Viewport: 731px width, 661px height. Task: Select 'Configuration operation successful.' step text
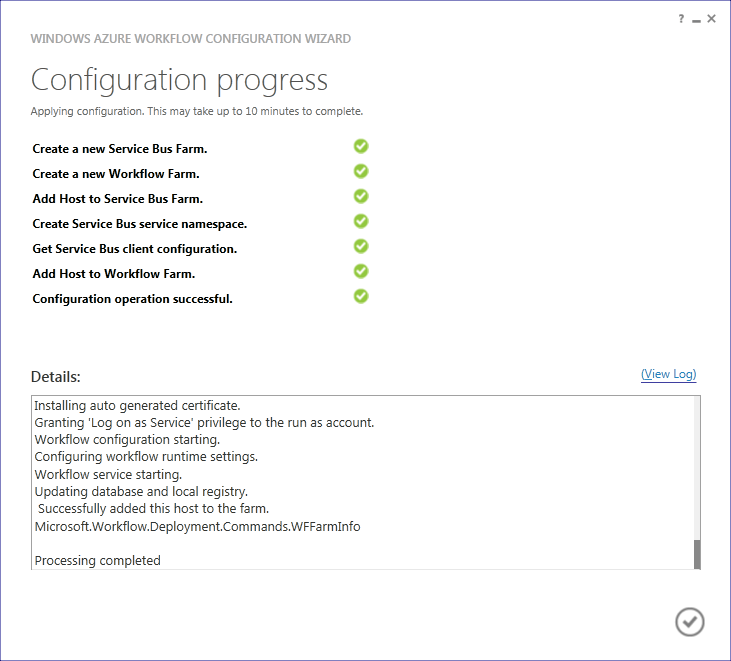coord(132,299)
